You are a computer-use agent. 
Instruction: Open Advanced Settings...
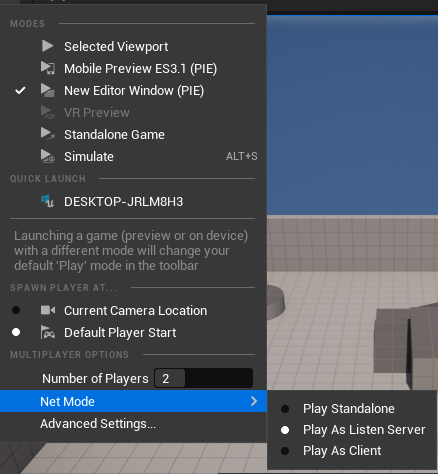click(x=133, y=423)
